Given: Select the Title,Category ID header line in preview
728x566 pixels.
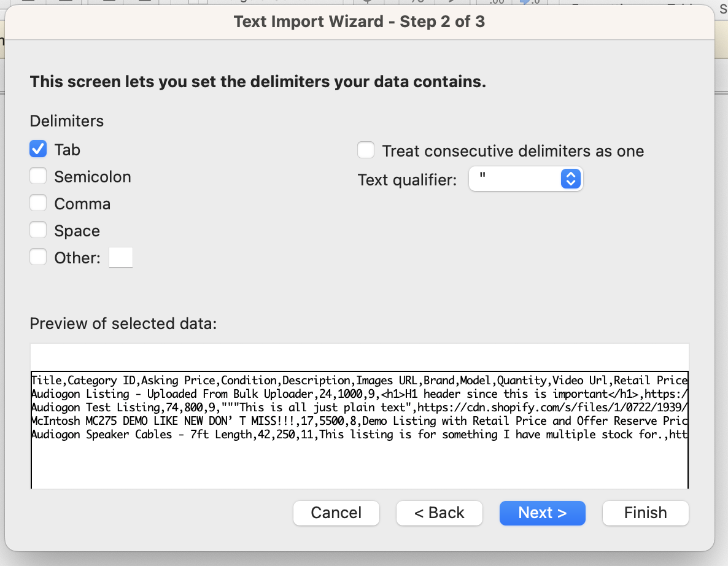Looking at the screenshot, I should [359, 380].
